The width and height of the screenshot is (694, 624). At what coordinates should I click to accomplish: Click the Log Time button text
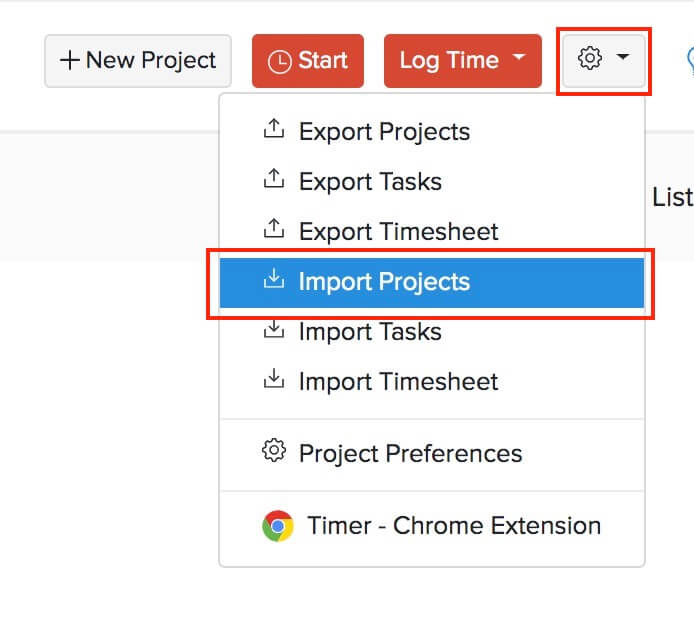click(x=447, y=61)
